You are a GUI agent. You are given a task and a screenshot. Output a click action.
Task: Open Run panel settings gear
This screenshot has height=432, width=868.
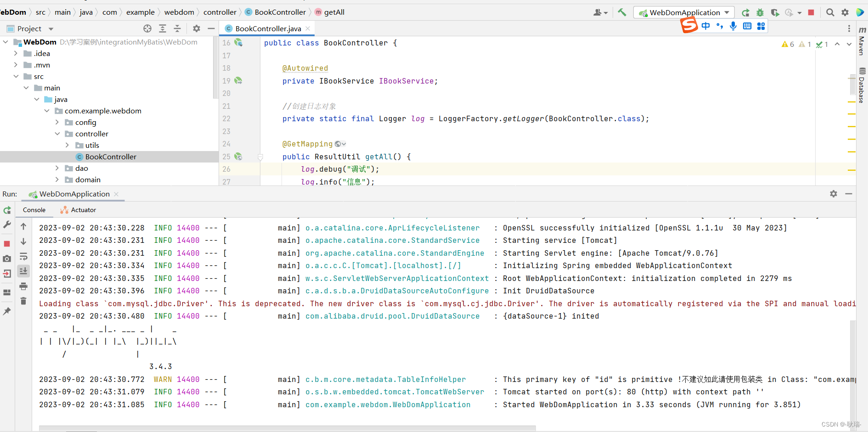point(834,194)
